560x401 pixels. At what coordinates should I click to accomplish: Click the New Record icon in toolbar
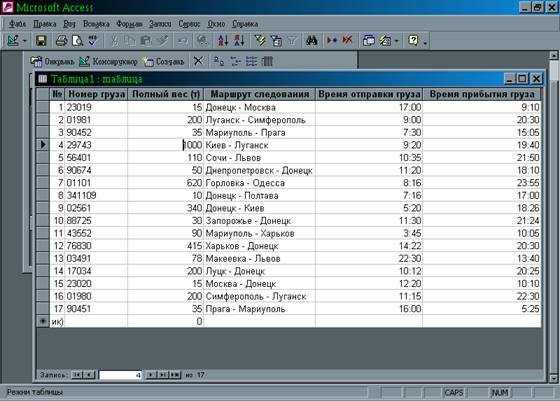point(331,40)
